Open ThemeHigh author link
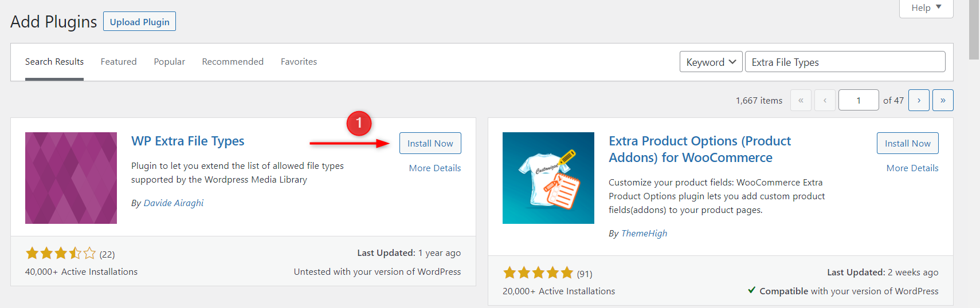 pyautogui.click(x=644, y=234)
